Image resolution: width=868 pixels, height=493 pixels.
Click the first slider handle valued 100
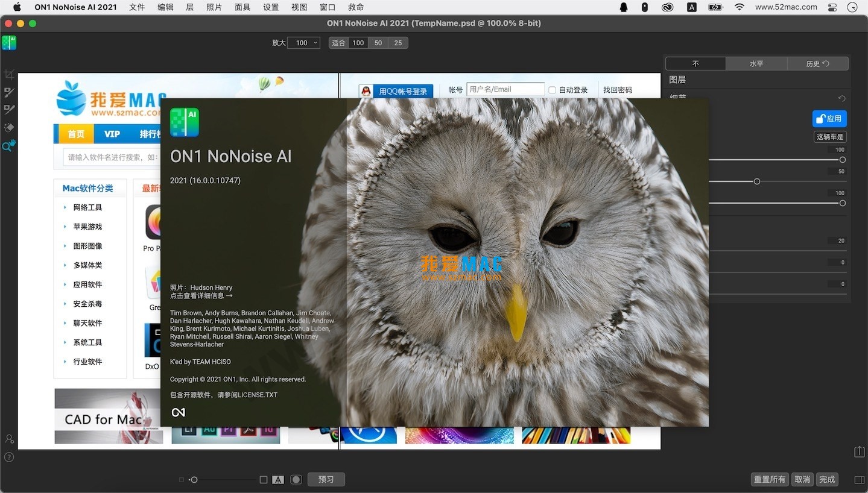tap(843, 160)
